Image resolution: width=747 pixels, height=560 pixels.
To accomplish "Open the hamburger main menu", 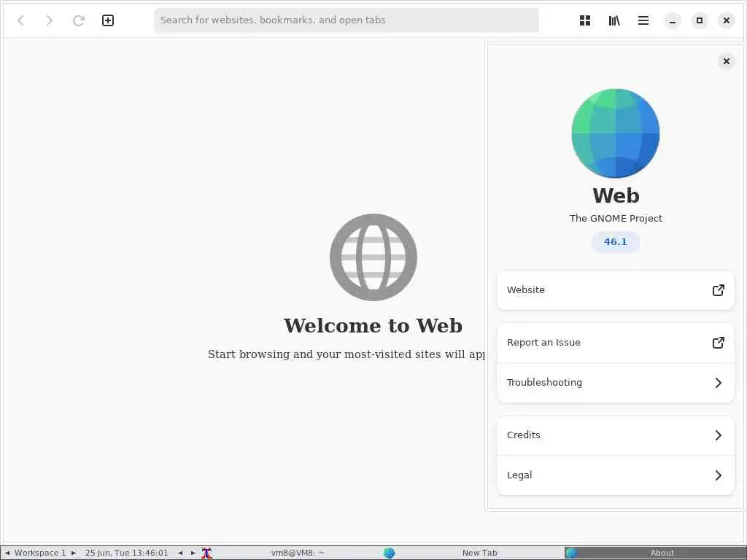I will pos(643,20).
